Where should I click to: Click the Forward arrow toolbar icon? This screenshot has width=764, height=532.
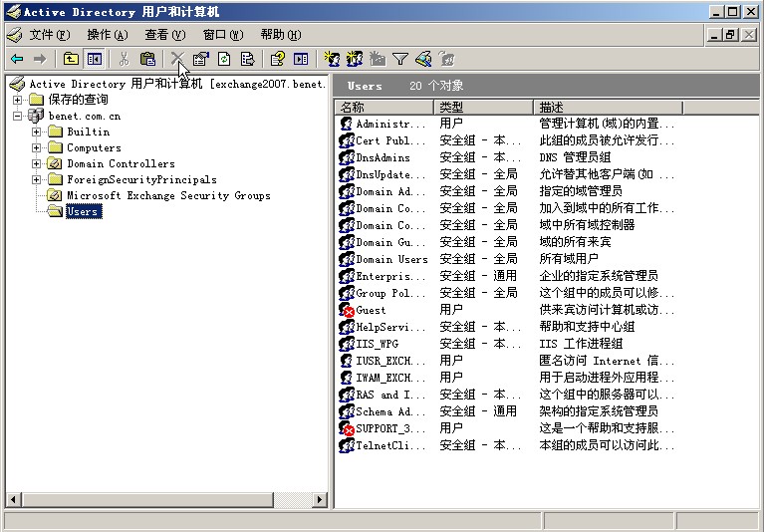40,60
